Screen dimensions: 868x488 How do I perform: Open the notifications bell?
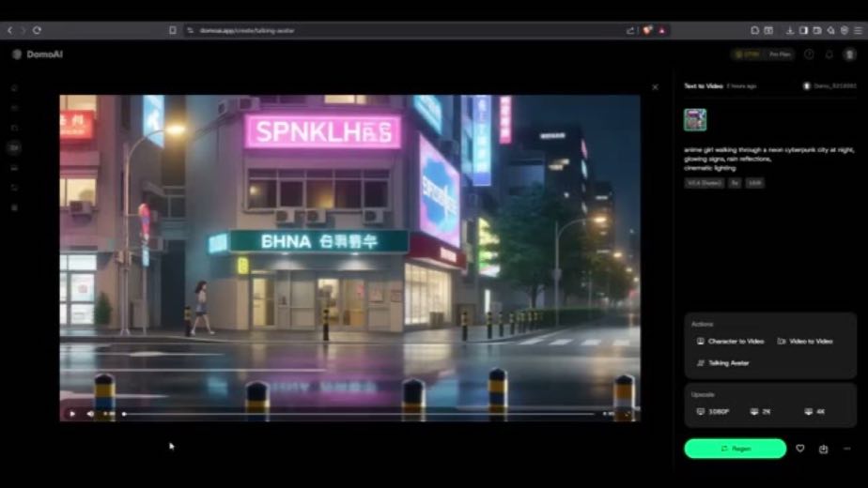(829, 54)
